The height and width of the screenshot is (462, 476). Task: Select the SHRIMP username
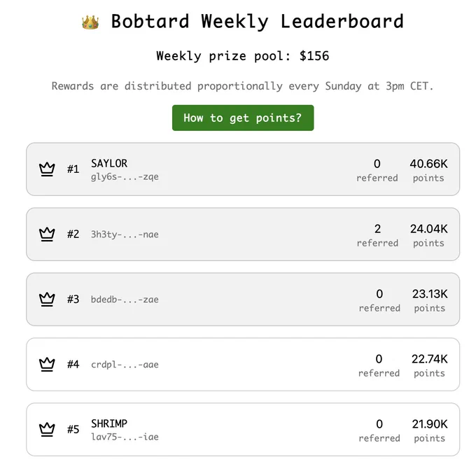coord(109,423)
